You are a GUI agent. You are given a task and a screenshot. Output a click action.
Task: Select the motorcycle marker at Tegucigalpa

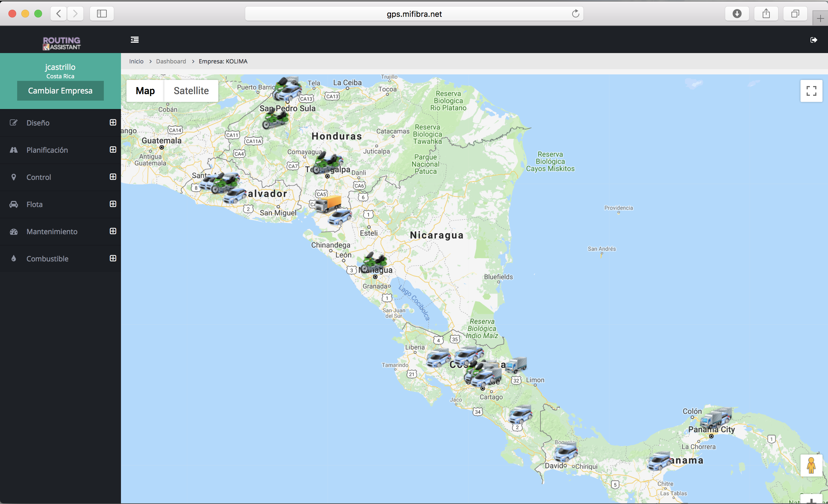point(327,163)
